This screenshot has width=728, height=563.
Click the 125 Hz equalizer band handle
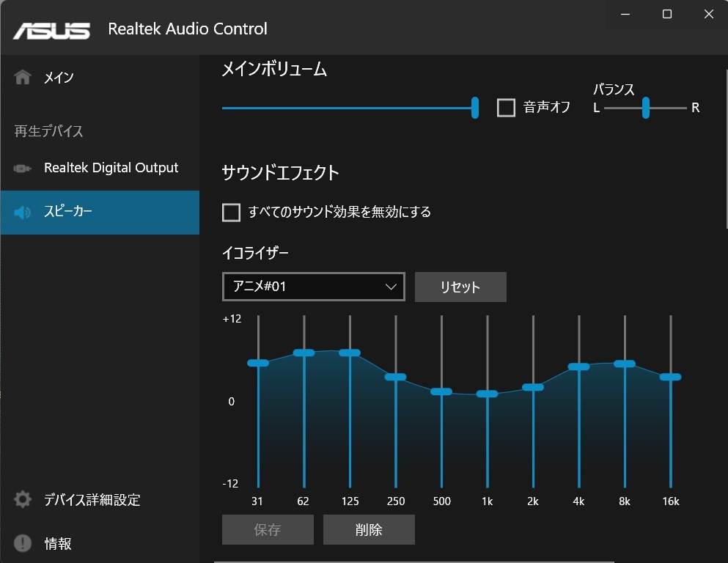click(350, 353)
